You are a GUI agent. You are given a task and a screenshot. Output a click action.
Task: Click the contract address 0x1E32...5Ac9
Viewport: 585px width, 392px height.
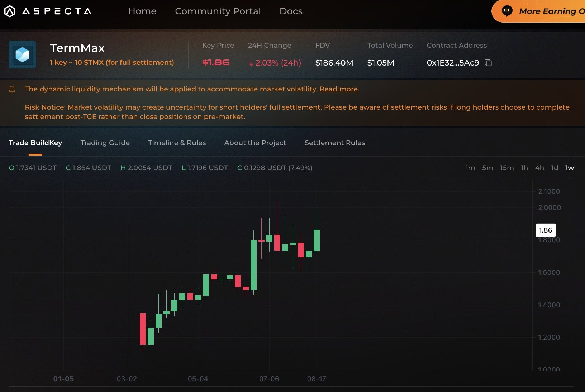tap(453, 63)
